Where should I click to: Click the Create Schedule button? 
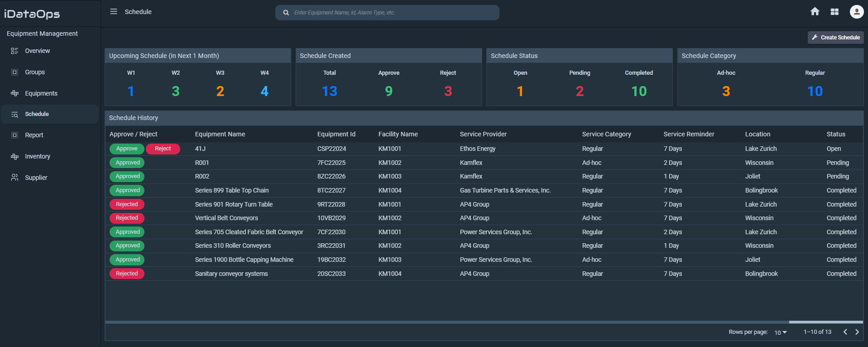[835, 38]
